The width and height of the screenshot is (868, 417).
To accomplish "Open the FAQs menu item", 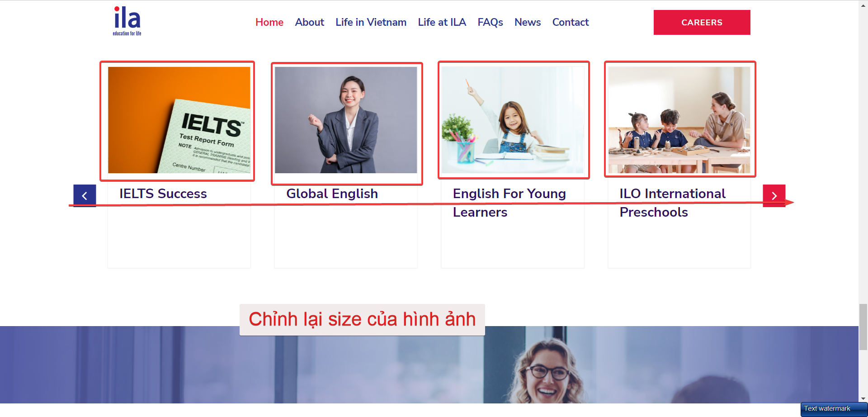I will tap(490, 22).
